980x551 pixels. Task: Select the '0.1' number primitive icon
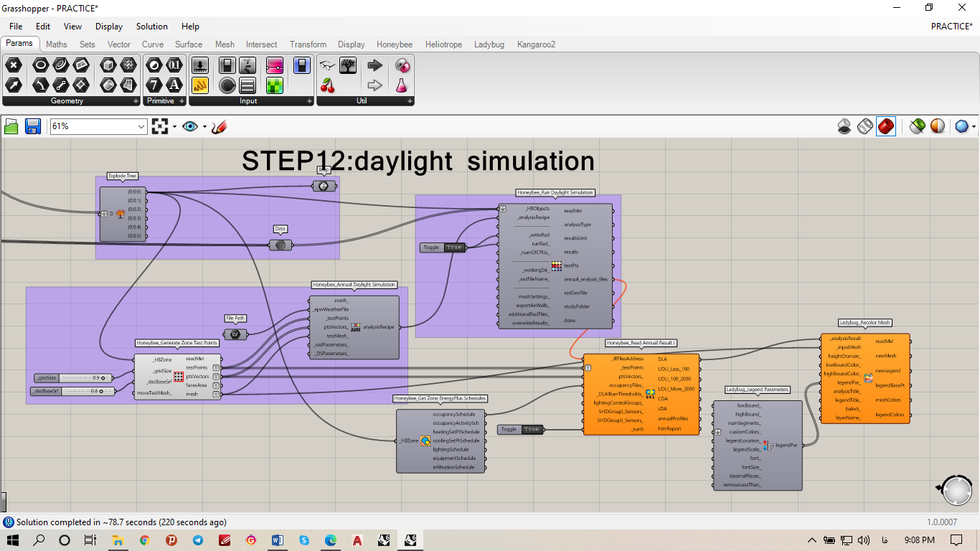pyautogui.click(x=174, y=65)
